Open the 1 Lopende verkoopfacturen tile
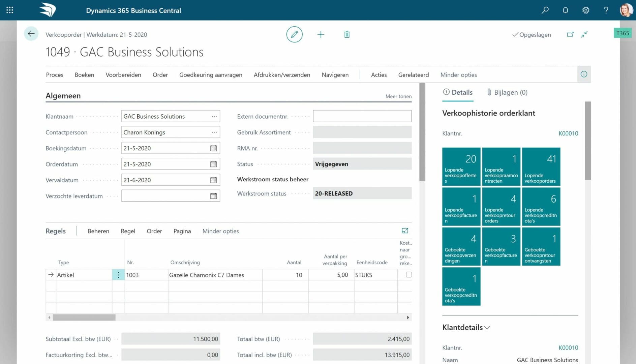Screen dimensions: 636x364 click(x=461, y=207)
